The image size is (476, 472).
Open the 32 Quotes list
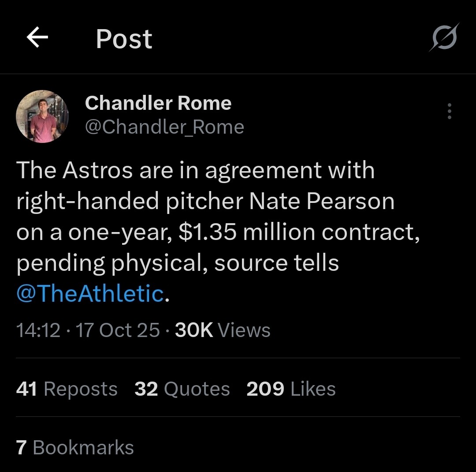(182, 389)
